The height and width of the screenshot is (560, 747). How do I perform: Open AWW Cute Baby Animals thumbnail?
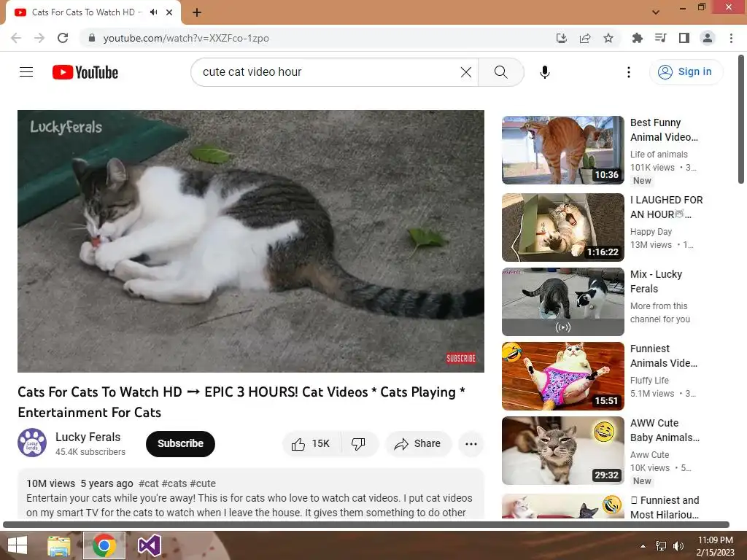[x=562, y=451]
